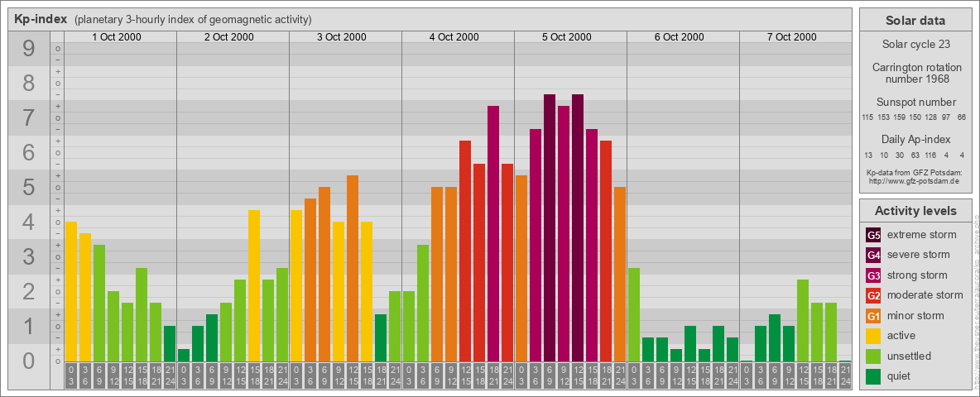Click the '6 Oct 2000' date header
Screen dimensions: 980x397
(x=680, y=37)
